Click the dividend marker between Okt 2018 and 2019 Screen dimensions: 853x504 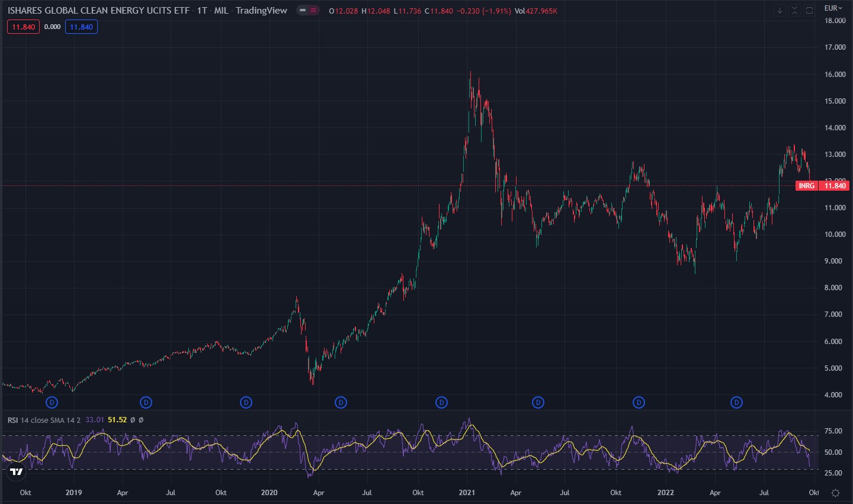tap(52, 403)
